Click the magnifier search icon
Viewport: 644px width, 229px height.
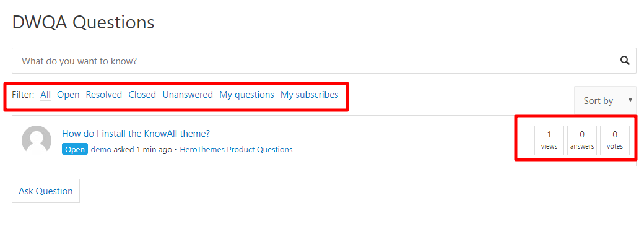pyautogui.click(x=625, y=61)
